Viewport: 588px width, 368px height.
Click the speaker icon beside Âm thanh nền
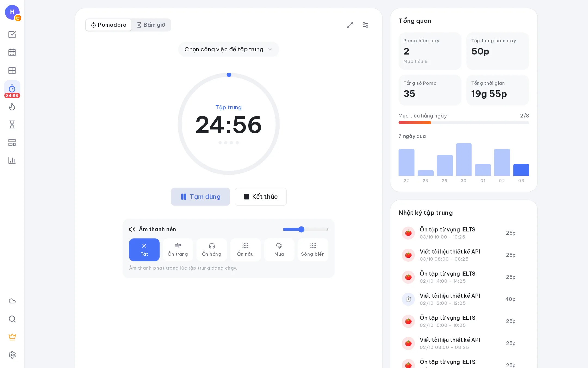[x=132, y=229]
